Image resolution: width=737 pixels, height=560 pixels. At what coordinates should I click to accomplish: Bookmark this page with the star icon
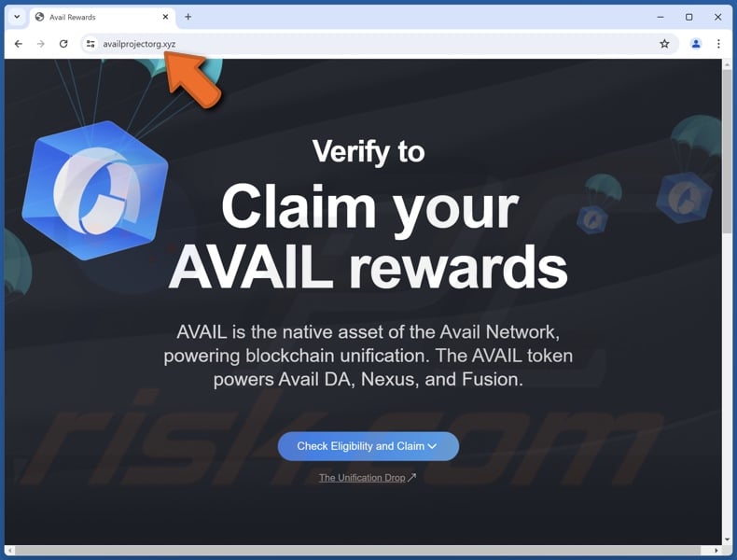point(664,44)
